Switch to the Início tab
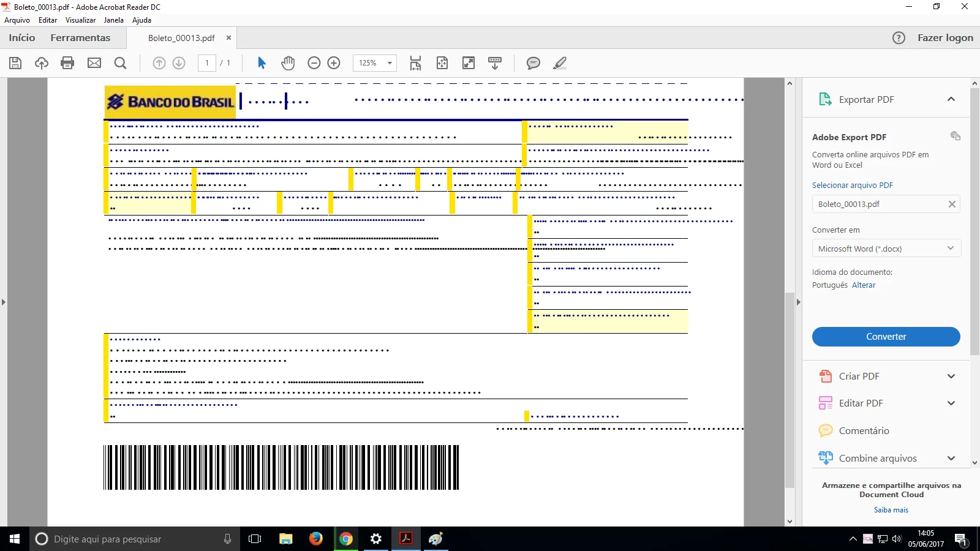 point(22,38)
